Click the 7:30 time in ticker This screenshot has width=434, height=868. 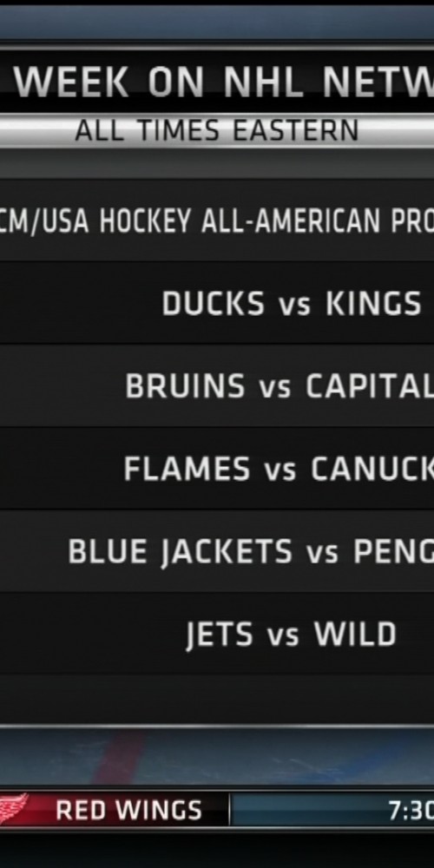pos(411,811)
